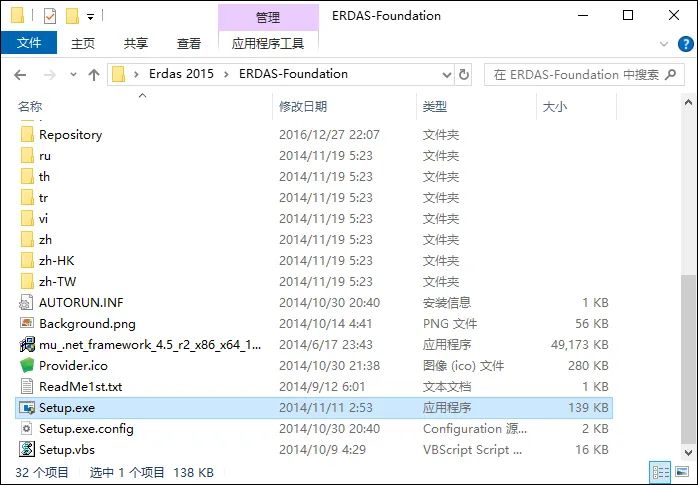Open address bar history dropdown
The width and height of the screenshot is (698, 485).
click(x=446, y=74)
